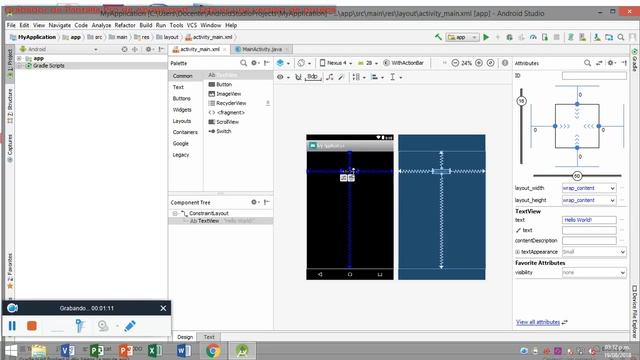
Task: Switch to the Text editor tab
Action: [x=209, y=337]
